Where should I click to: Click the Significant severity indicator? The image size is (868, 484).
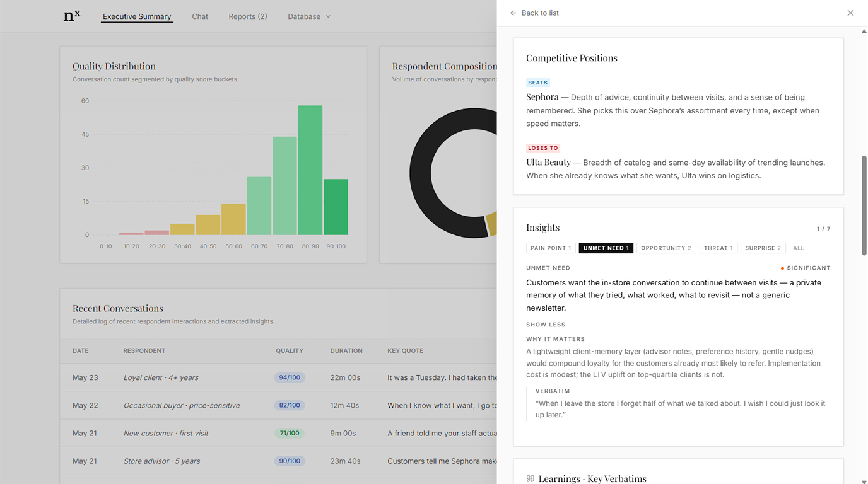click(806, 268)
